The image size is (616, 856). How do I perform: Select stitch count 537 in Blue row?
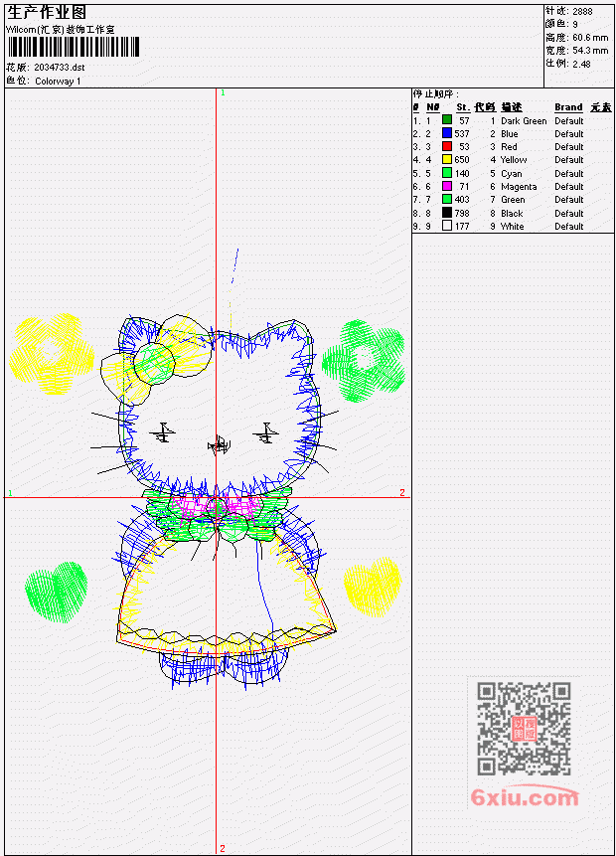click(x=462, y=134)
